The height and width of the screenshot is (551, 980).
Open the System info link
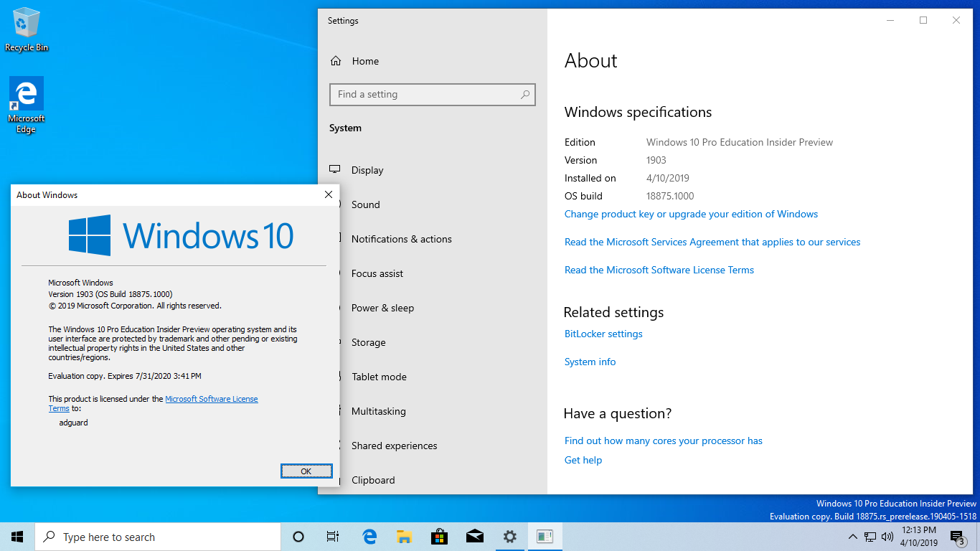tap(590, 362)
